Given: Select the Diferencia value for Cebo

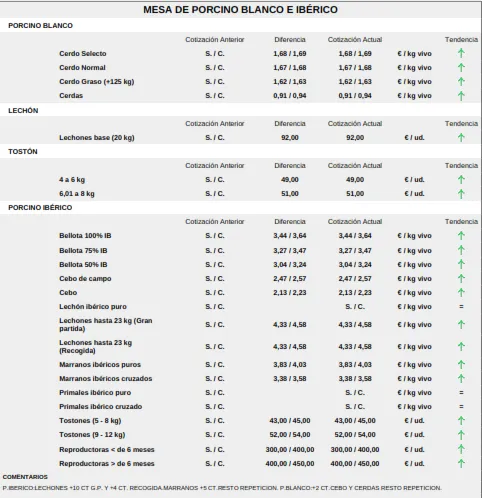Looking at the screenshot, I should coord(290,293).
